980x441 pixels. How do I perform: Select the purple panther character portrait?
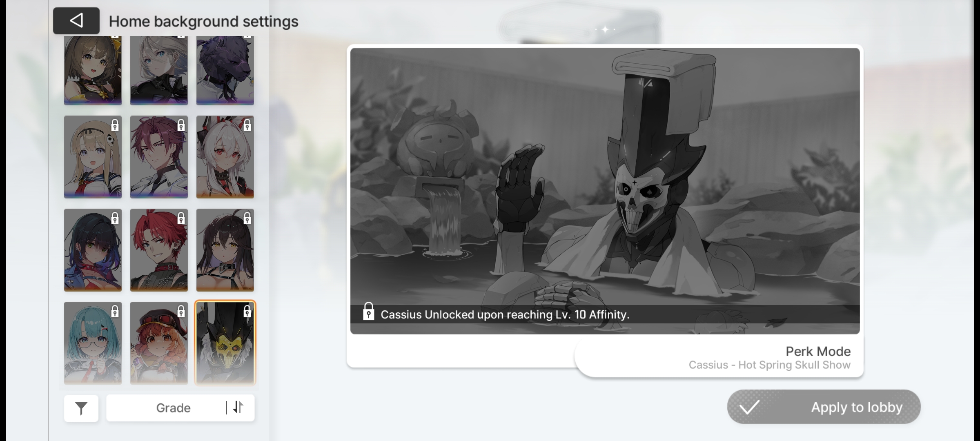[225, 70]
